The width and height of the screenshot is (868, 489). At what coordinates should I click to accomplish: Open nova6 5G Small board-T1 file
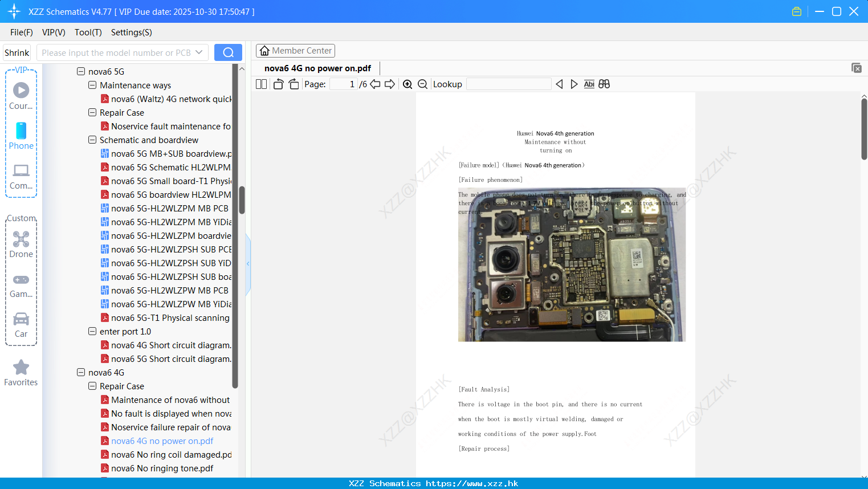(166, 181)
